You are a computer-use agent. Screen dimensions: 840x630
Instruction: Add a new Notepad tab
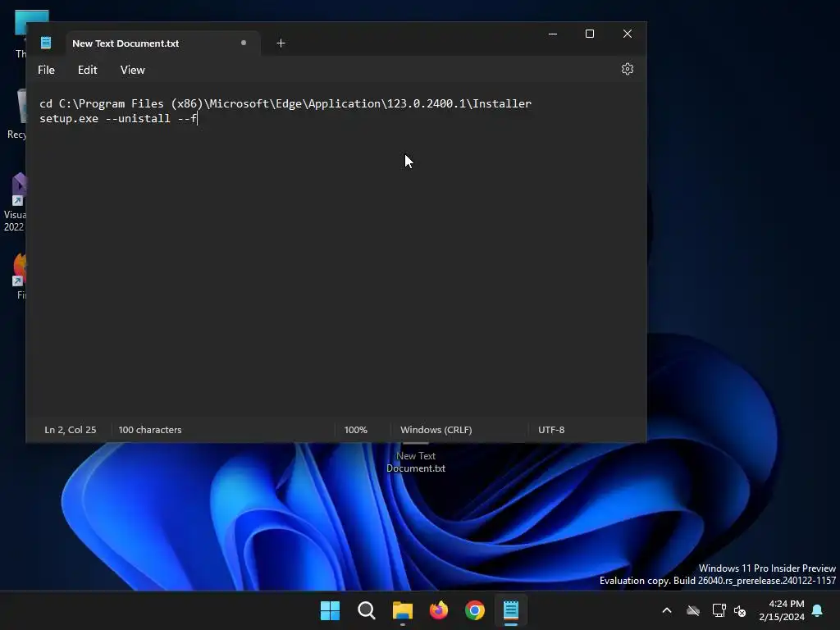[281, 43]
